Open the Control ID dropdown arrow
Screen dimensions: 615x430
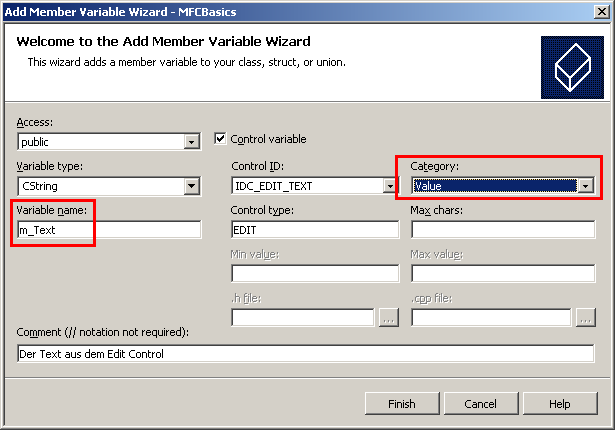(390, 186)
